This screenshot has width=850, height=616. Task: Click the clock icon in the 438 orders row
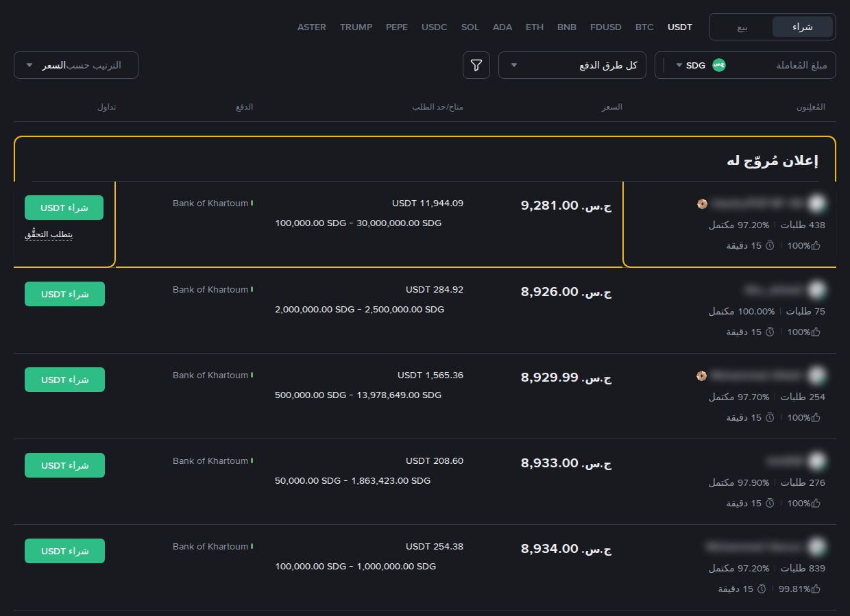[770, 245]
